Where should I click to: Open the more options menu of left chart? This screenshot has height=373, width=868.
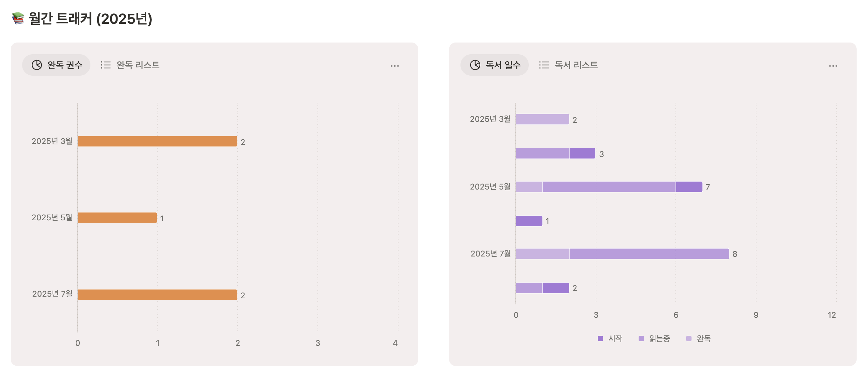[394, 66]
